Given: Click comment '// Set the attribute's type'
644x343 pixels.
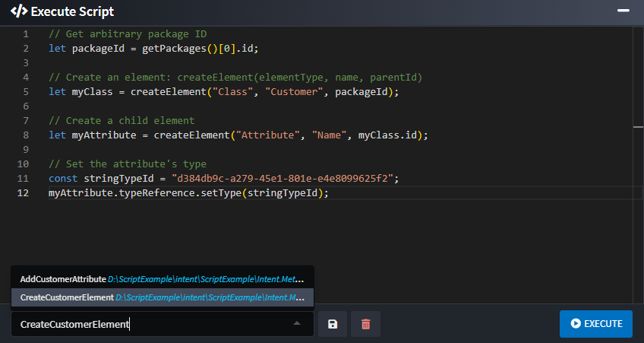Looking at the screenshot, I should tap(128, 164).
